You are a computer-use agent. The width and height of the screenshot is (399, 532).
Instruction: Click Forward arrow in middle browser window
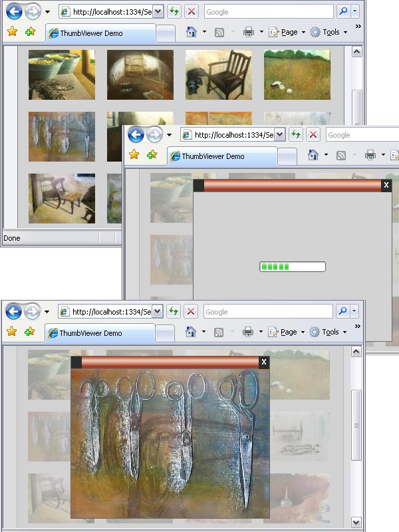pyautogui.click(x=154, y=135)
